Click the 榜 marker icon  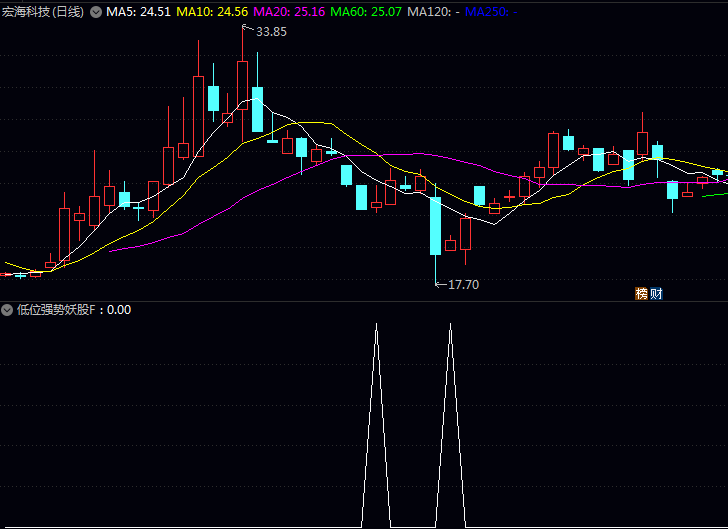[x=641, y=293]
